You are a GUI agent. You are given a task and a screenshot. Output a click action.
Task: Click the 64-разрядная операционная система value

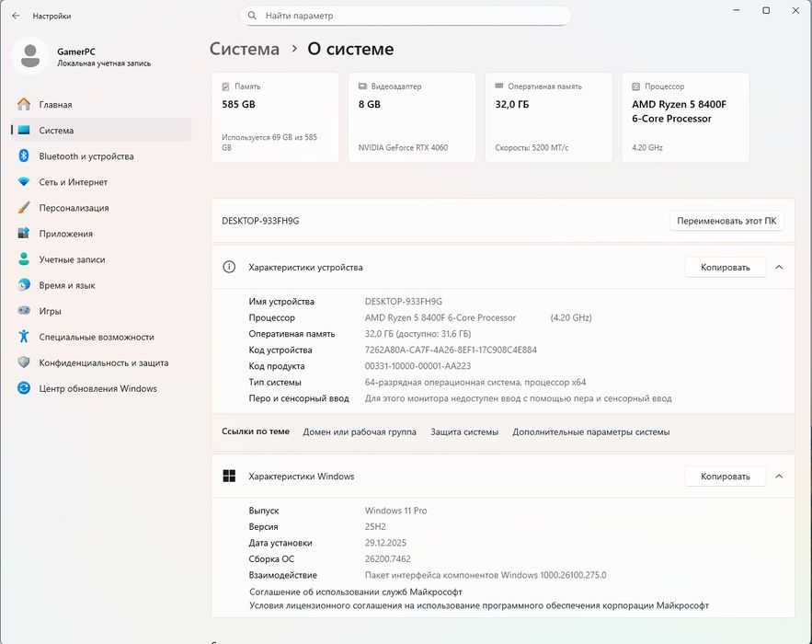pos(475,383)
